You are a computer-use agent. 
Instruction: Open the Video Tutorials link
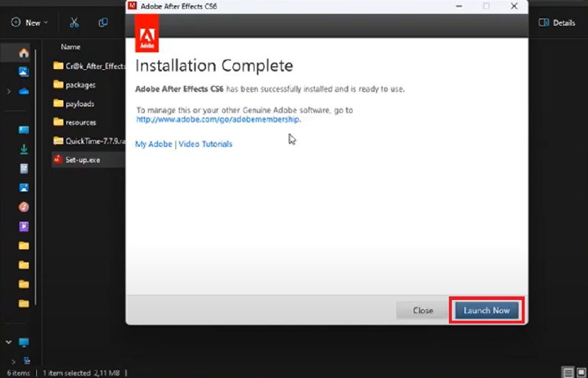tap(206, 144)
